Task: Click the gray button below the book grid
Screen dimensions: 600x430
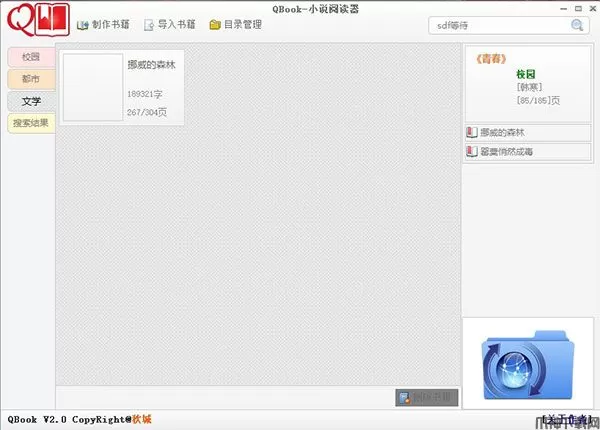Action: point(427,397)
